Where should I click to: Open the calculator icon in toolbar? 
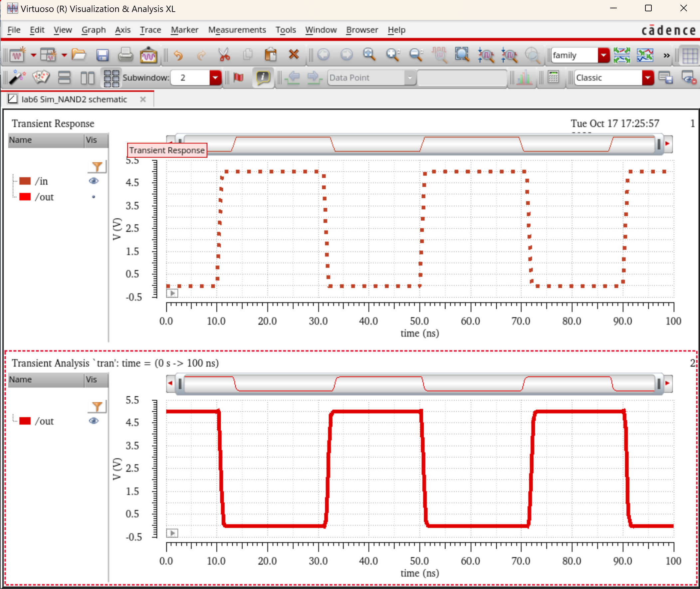pyautogui.click(x=553, y=78)
